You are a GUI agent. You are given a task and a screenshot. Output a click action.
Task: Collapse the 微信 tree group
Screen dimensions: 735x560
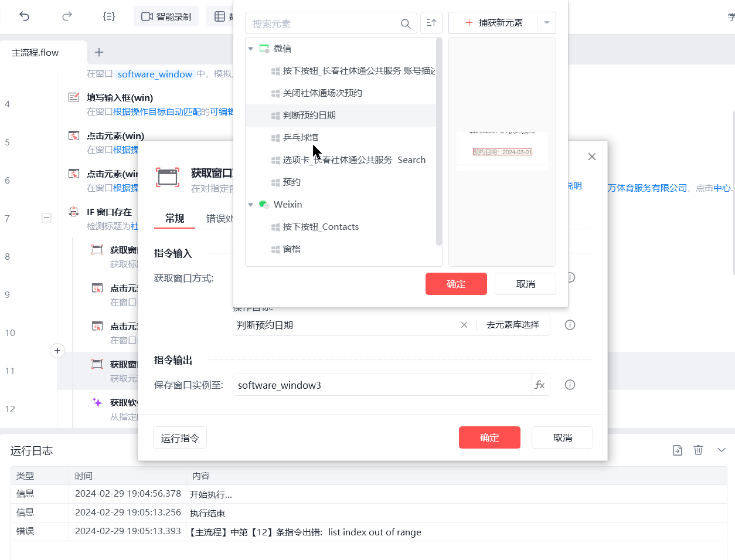tap(251, 49)
